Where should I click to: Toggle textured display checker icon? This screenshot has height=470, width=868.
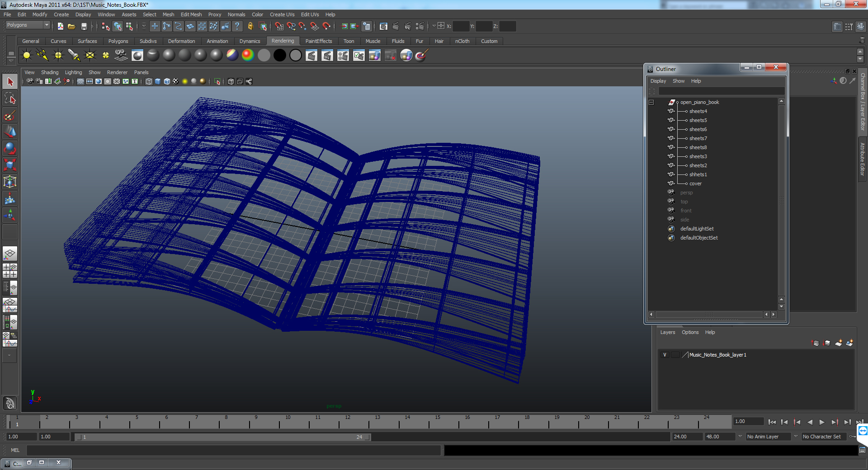pyautogui.click(x=176, y=81)
